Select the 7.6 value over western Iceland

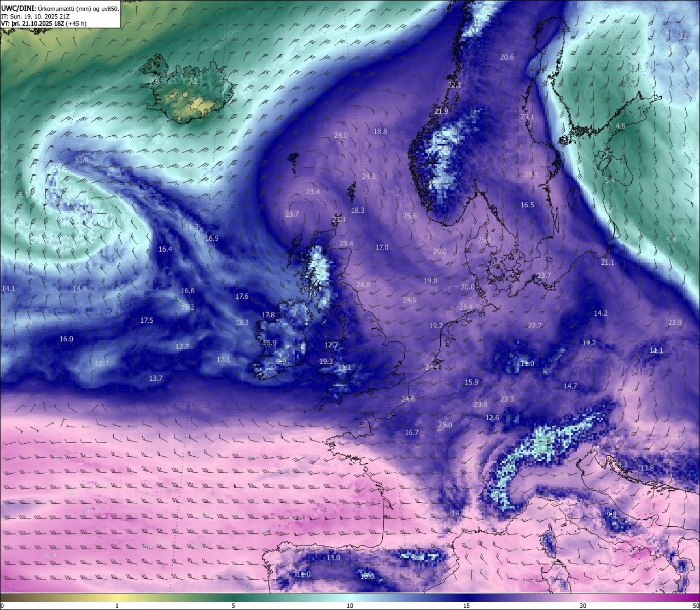(x=155, y=81)
